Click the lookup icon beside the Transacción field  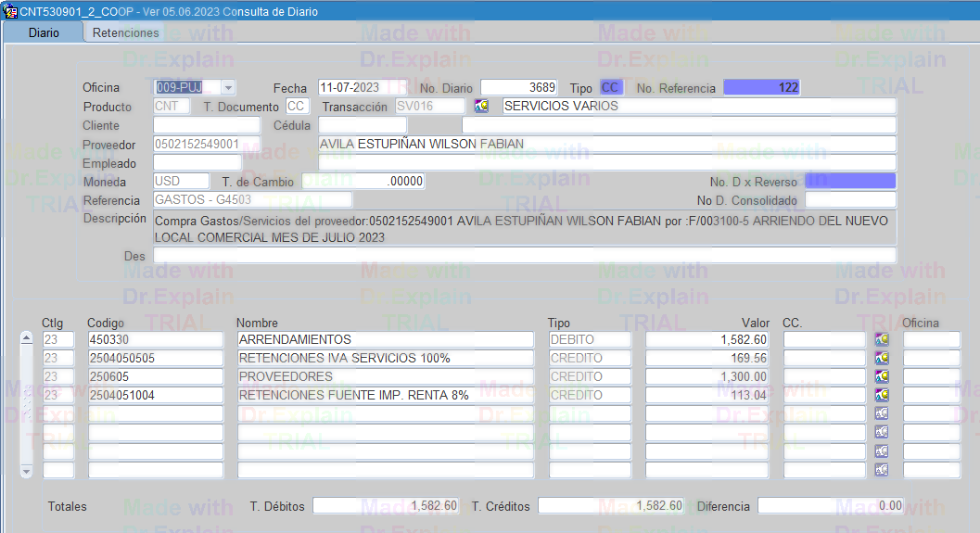(x=481, y=107)
